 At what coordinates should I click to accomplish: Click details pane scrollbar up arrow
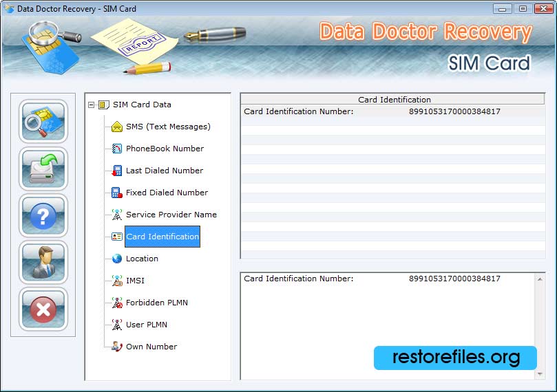[540, 279]
